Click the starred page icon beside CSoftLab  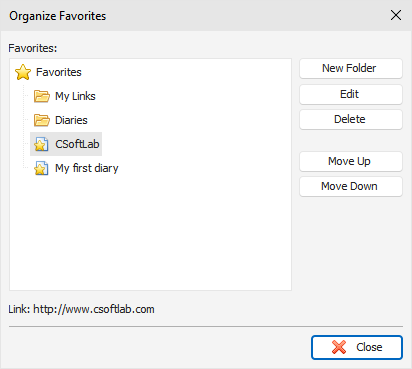coord(41,144)
